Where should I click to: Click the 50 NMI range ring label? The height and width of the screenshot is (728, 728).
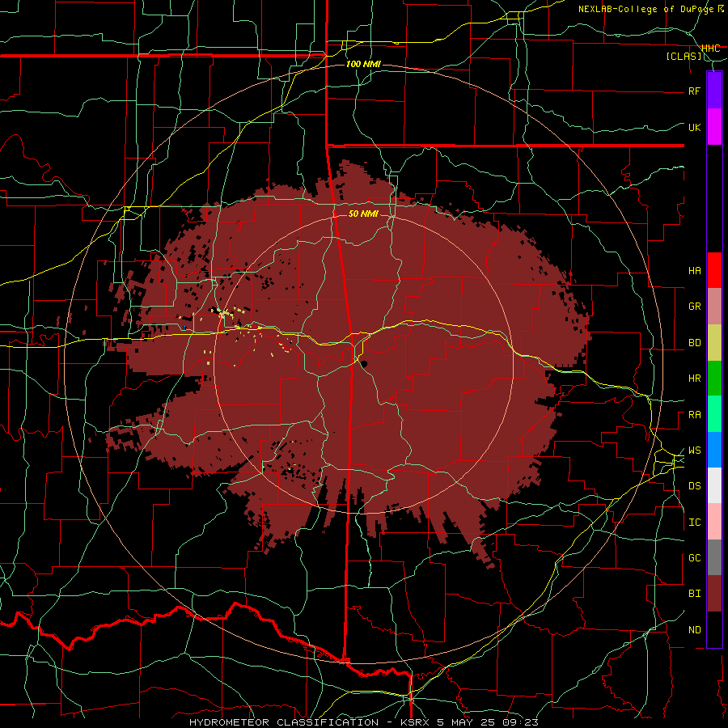click(363, 214)
